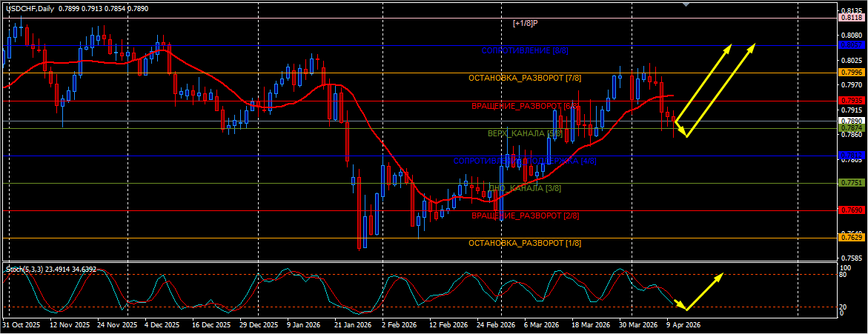
Task: Click the СОПРОТИВЛЕНИЕ_ПОДДЕРЖКА [4/8] level label
Action: click(525, 161)
